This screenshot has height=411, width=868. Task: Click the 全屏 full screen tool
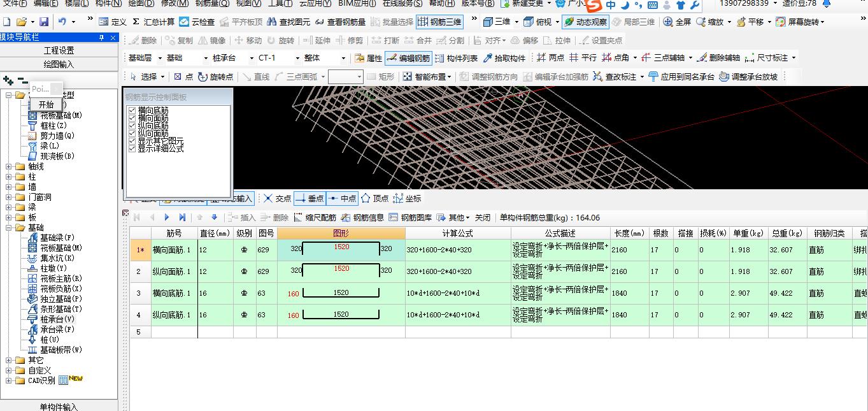[x=677, y=22]
